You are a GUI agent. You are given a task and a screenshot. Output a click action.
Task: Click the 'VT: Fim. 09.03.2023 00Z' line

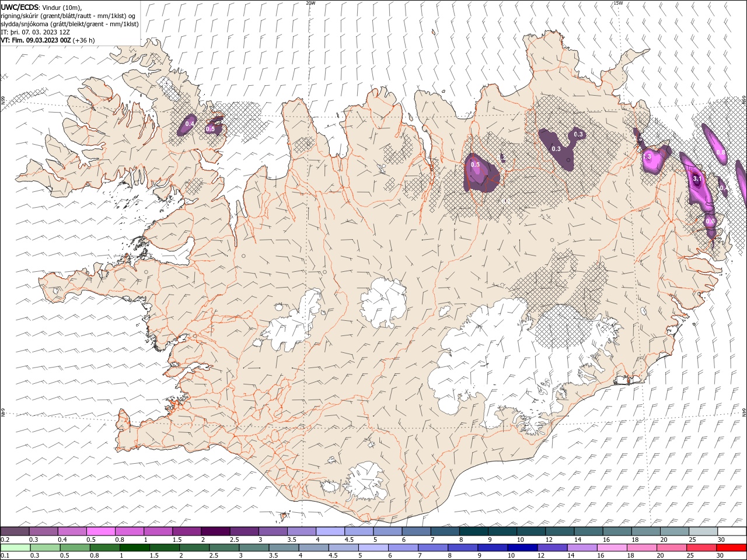(x=48, y=40)
